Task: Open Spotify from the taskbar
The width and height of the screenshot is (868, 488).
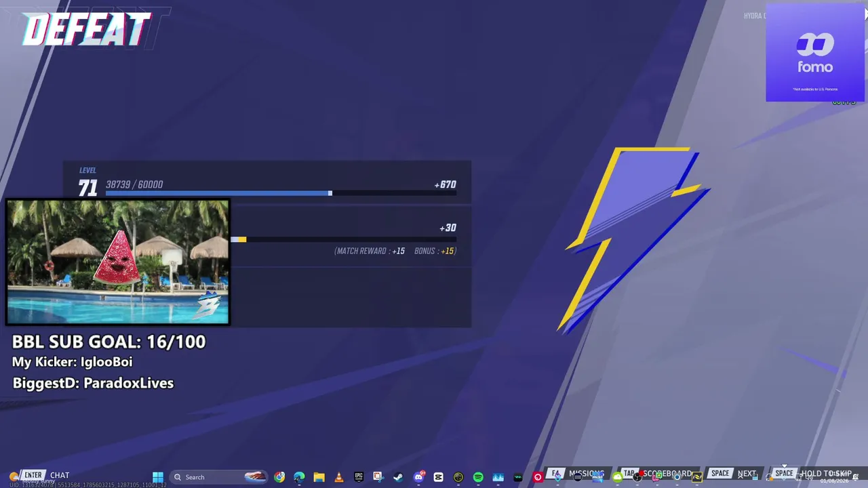Action: click(x=478, y=477)
